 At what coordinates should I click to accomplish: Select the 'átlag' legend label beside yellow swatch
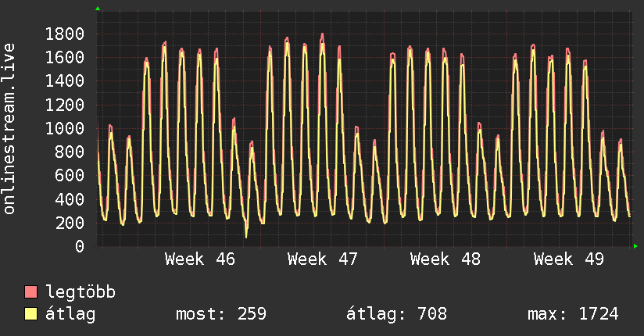(x=70, y=314)
